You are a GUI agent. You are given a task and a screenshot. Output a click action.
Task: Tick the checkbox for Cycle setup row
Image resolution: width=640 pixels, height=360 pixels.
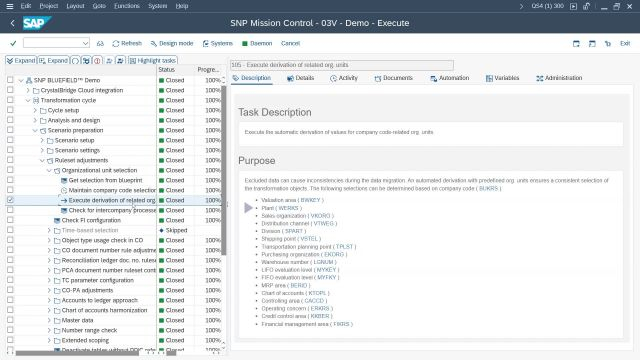10,110
